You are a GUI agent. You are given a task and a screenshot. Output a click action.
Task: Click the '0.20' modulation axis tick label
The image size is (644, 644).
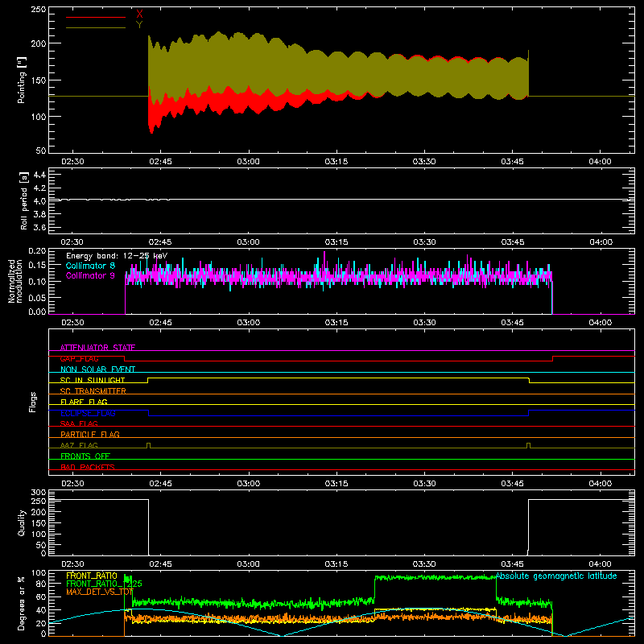coord(37,250)
